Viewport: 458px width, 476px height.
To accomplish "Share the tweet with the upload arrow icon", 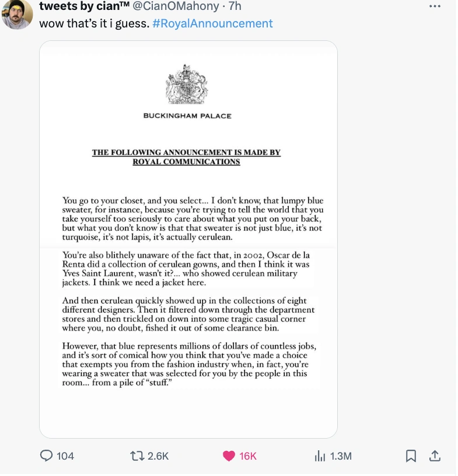I will 434,456.
